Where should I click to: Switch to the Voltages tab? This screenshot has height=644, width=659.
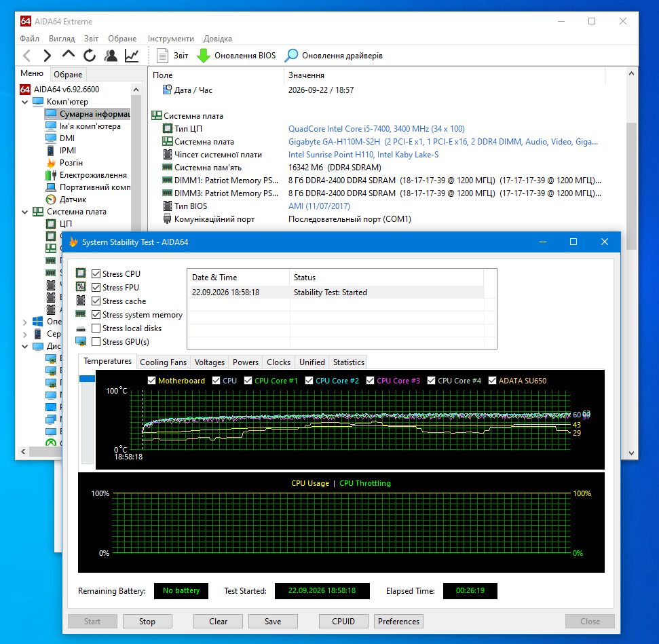tap(209, 362)
